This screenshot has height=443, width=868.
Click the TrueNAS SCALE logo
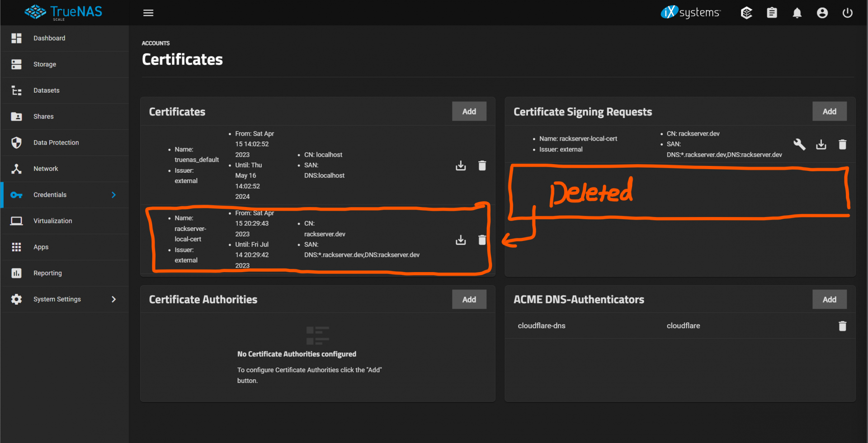pyautogui.click(x=64, y=13)
